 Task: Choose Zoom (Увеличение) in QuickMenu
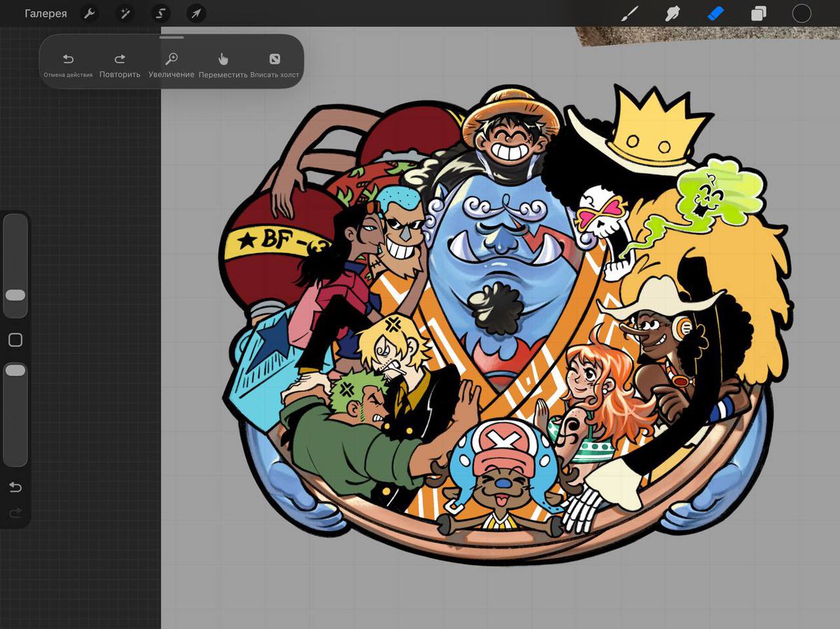tap(171, 65)
